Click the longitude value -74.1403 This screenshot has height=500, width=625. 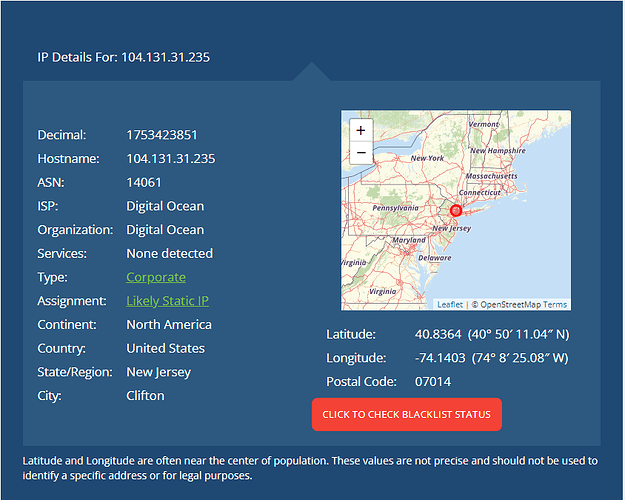click(440, 358)
